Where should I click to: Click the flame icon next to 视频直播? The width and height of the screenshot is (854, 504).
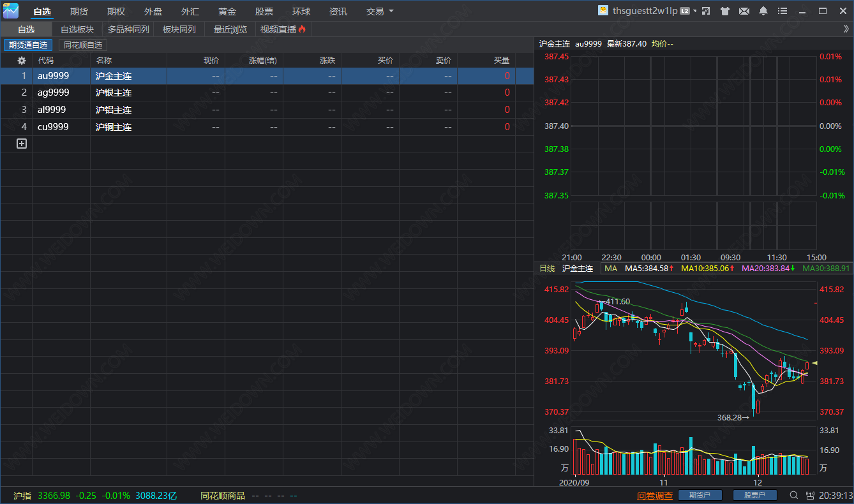[x=303, y=29]
